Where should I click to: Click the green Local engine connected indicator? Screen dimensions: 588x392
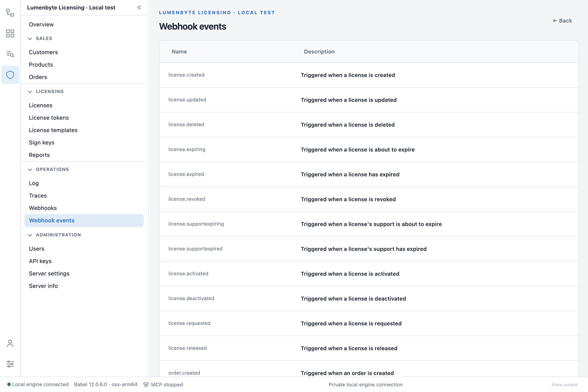point(9,384)
